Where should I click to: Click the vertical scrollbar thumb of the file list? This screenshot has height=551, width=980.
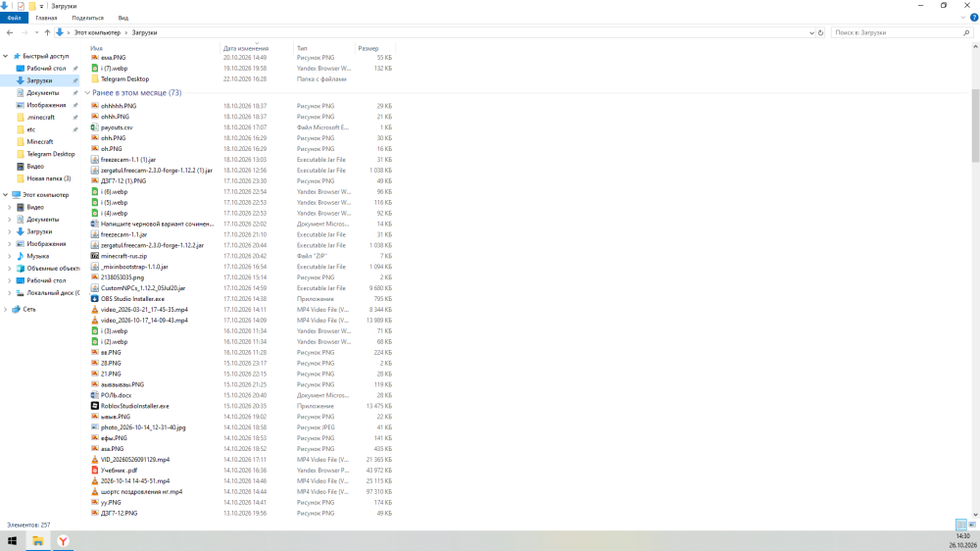tap(975, 125)
